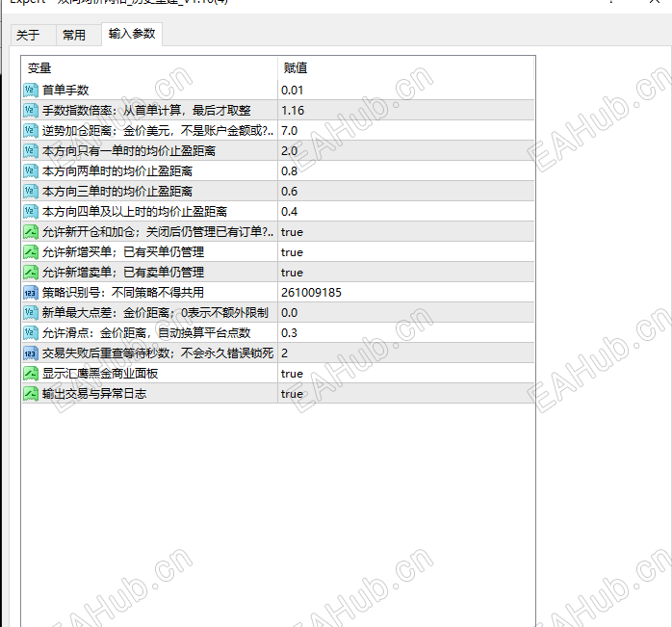Click the 123 icon beside 交易失败后重查等待秒数
672x627 pixels.
(x=31, y=353)
